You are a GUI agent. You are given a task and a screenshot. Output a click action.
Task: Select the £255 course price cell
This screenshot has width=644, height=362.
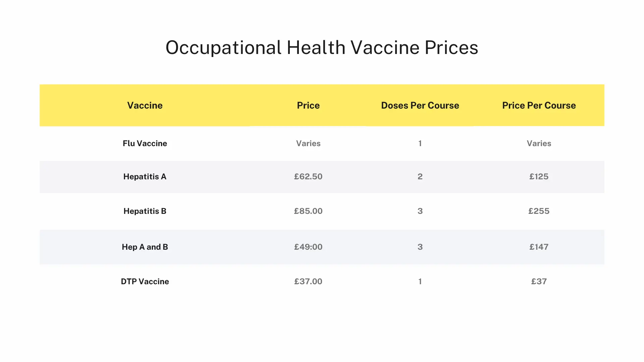coord(539,211)
